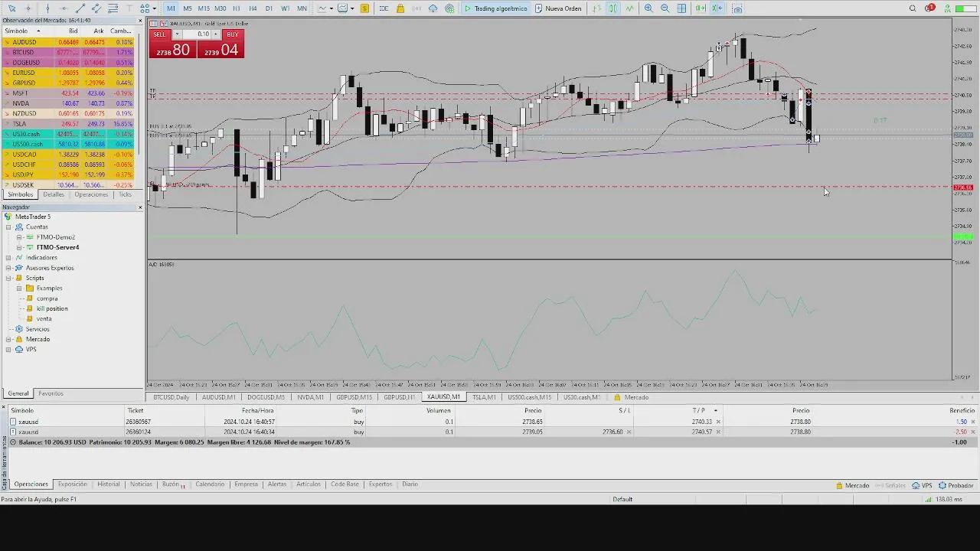Switch the chart to candlestick display
Screen dimensions: 980x551
(612, 8)
